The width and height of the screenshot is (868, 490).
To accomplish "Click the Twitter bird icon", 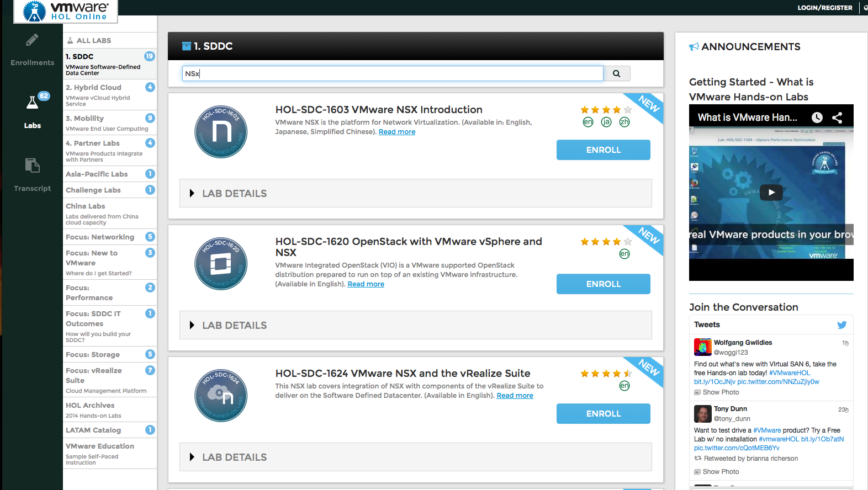I will coord(841,325).
